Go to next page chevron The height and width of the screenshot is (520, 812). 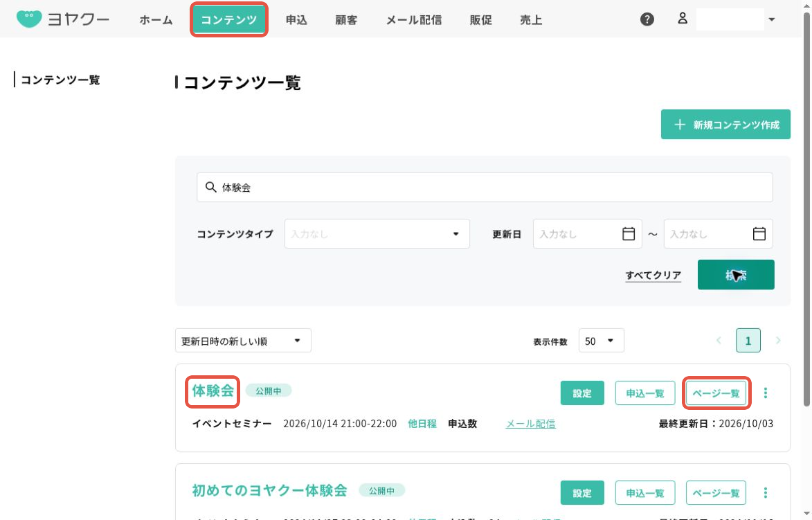(778, 340)
